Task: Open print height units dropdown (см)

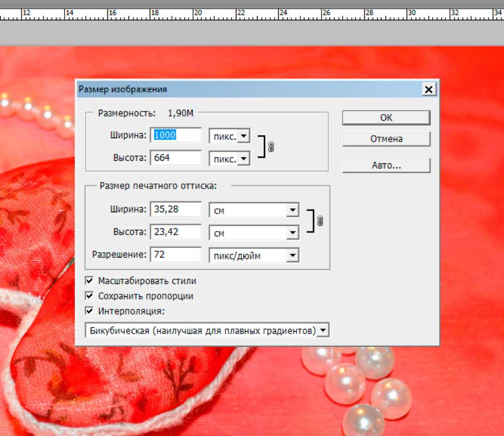Action: [x=254, y=233]
